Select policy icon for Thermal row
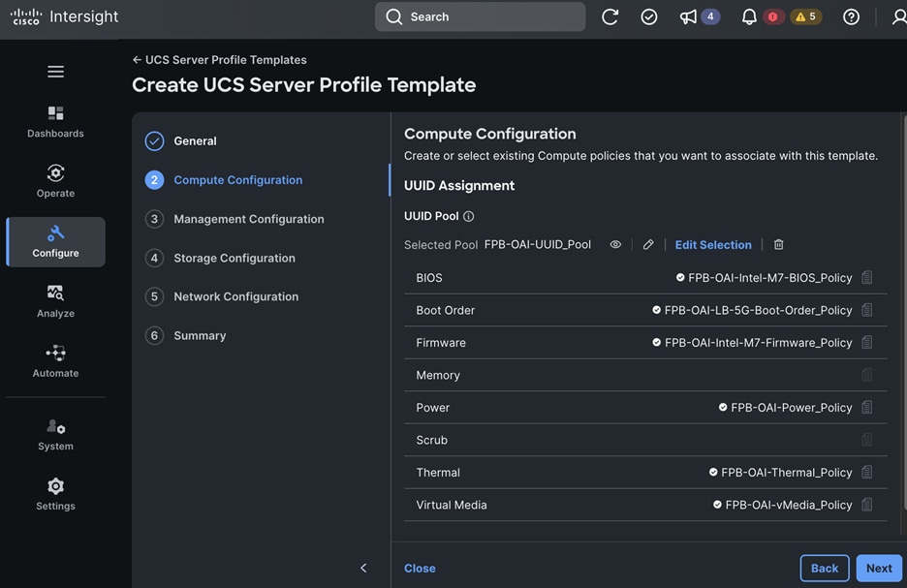The image size is (907, 588). (866, 472)
